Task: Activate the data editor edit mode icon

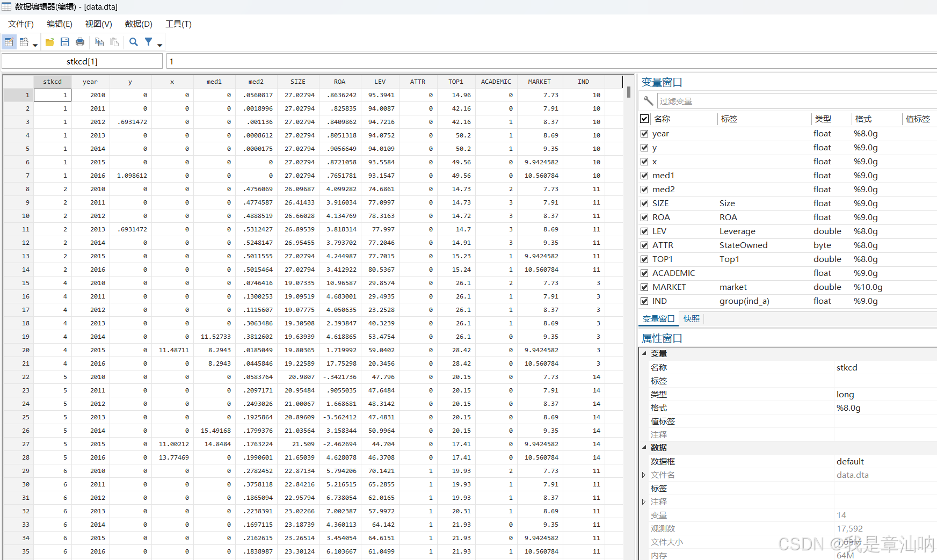Action: pyautogui.click(x=9, y=42)
